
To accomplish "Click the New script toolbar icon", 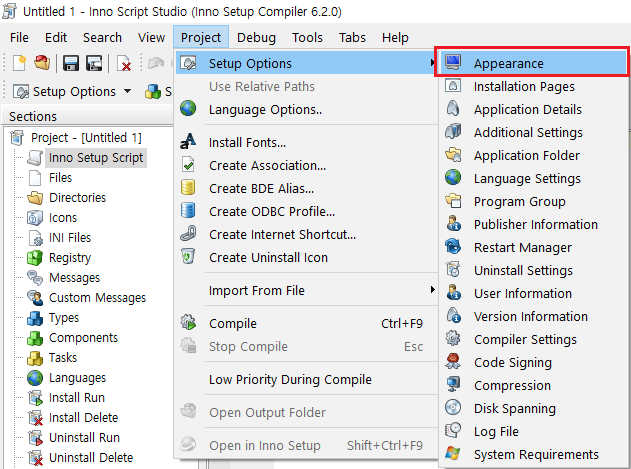I will (19, 63).
